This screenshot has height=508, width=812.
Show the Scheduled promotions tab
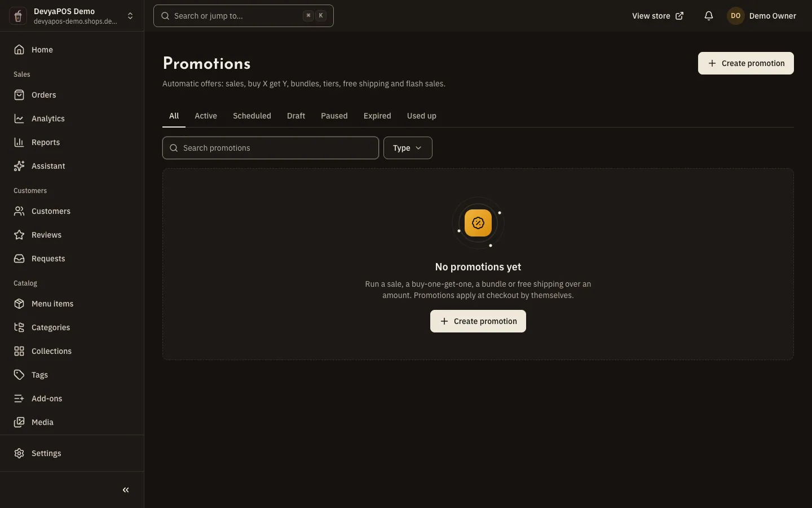tap(252, 116)
